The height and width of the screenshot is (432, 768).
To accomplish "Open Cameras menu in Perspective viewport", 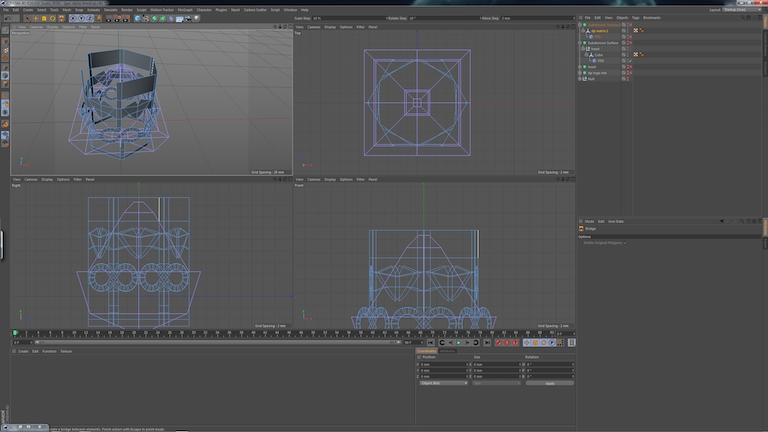I will point(36,27).
